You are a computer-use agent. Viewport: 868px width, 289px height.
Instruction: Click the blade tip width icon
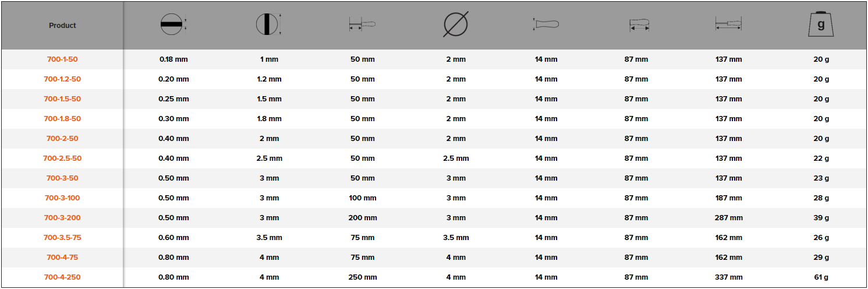click(x=268, y=24)
